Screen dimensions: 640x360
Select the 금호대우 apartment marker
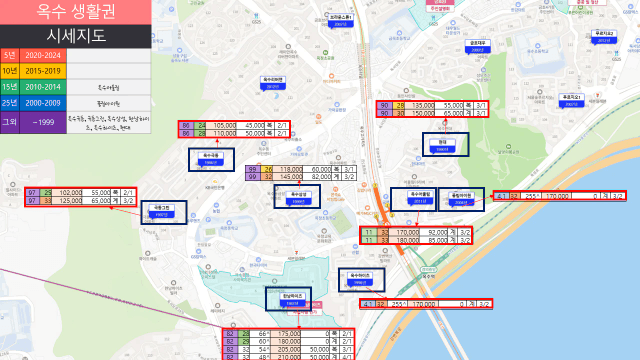(478, 47)
